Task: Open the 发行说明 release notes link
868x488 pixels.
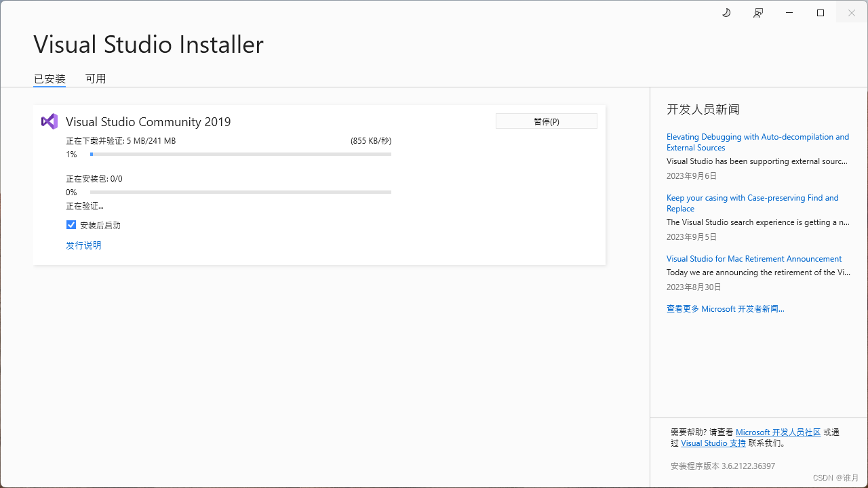Action: click(x=83, y=245)
